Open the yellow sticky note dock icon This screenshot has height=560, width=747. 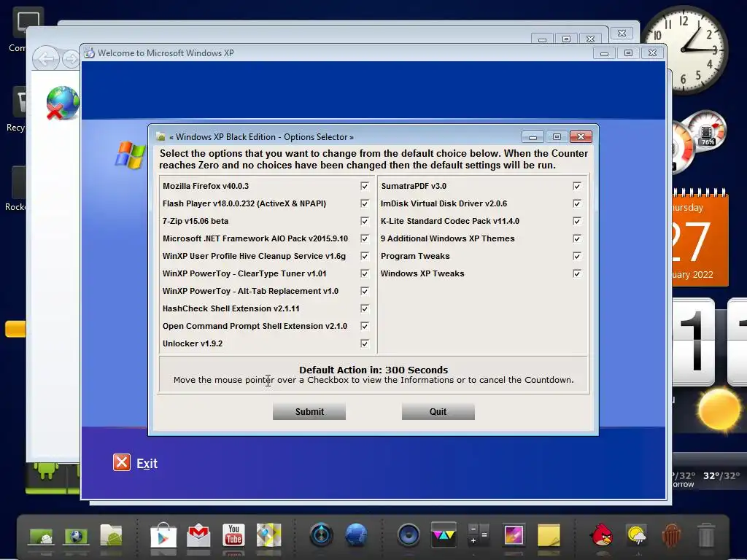(549, 535)
